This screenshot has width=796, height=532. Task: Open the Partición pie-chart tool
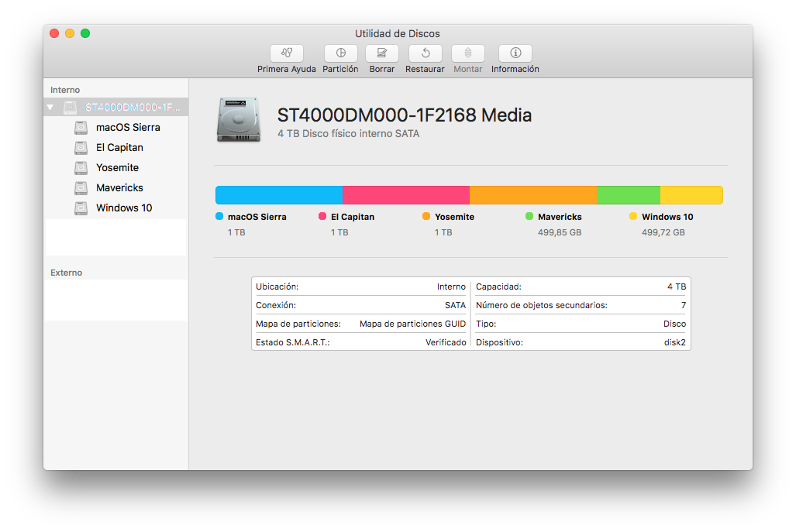point(340,53)
